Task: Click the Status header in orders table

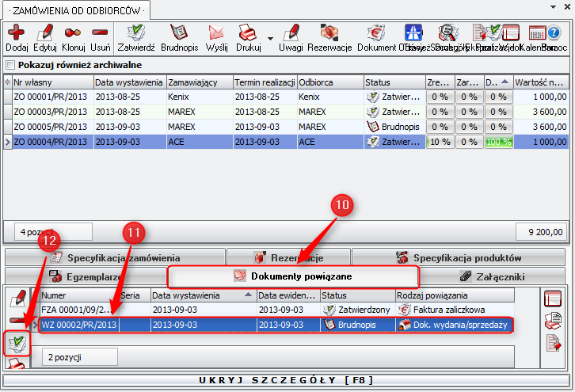Action: [x=394, y=82]
